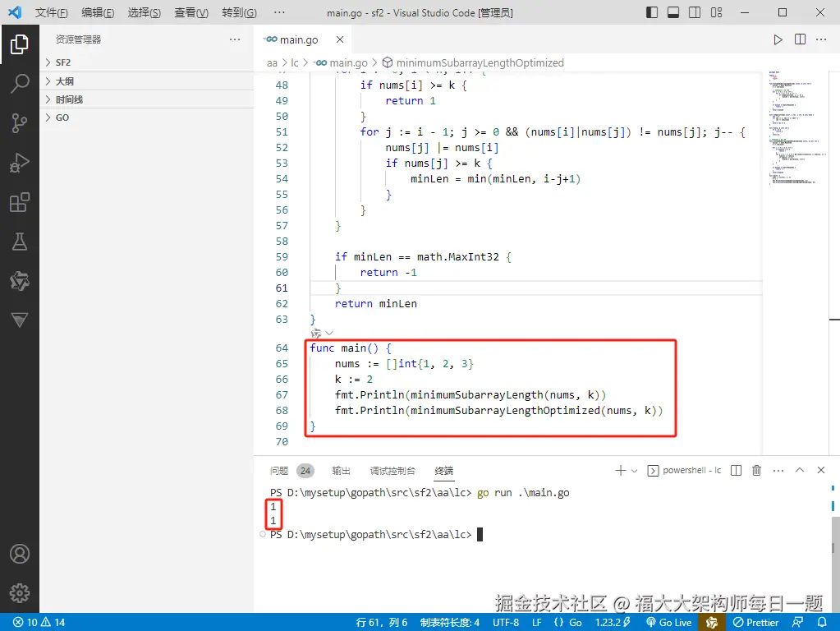Open the Accounts menu icon

(19, 554)
